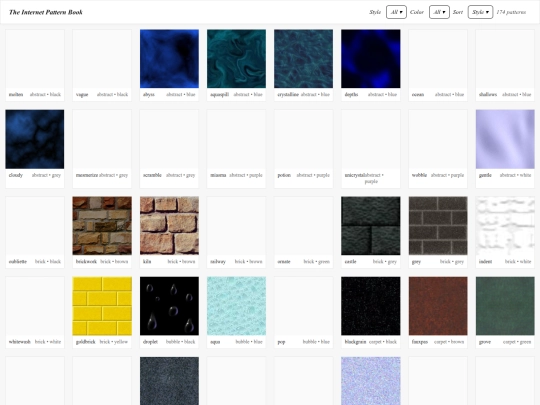Open the Style filter dropdown

pyautogui.click(x=396, y=12)
